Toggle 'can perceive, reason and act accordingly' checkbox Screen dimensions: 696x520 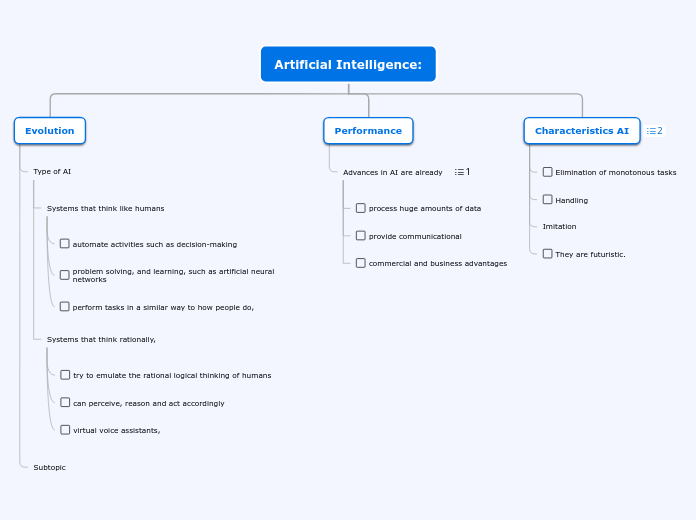[65, 402]
